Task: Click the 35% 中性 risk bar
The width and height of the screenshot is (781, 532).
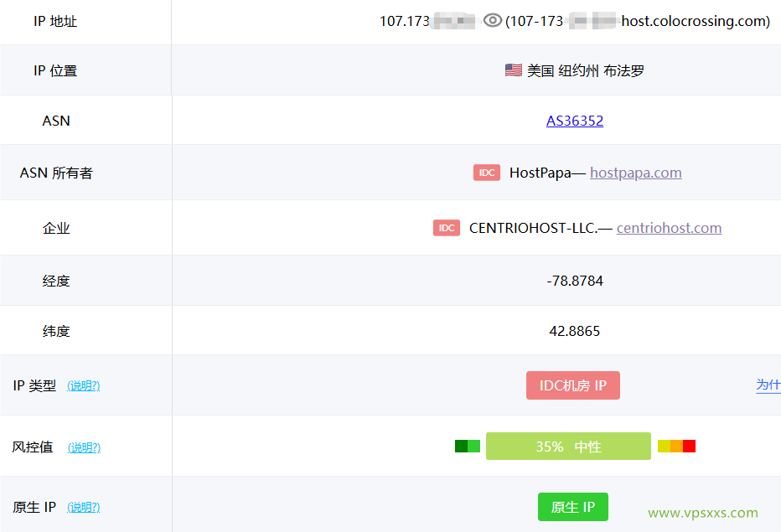Action: [x=568, y=446]
